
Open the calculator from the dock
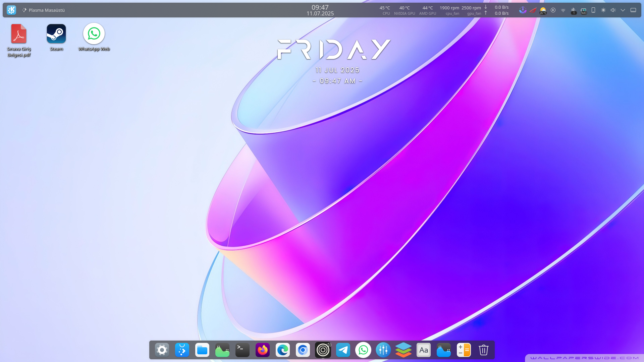tap(464, 350)
